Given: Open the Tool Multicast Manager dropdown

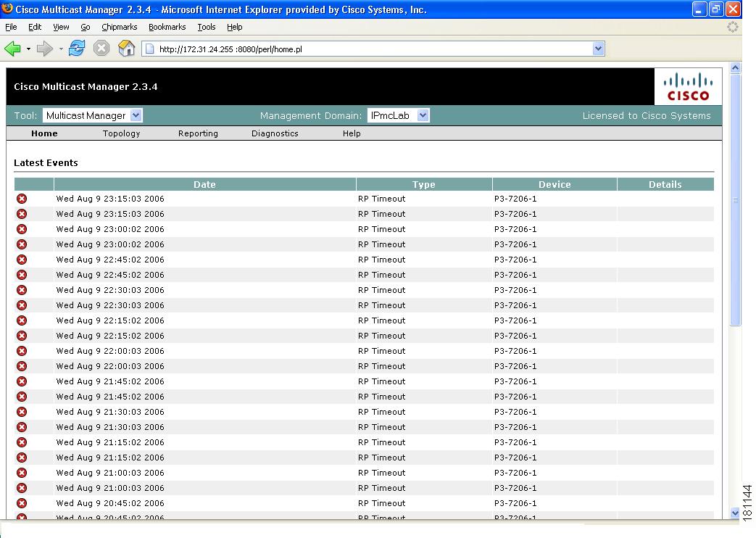Looking at the screenshot, I should [x=93, y=115].
